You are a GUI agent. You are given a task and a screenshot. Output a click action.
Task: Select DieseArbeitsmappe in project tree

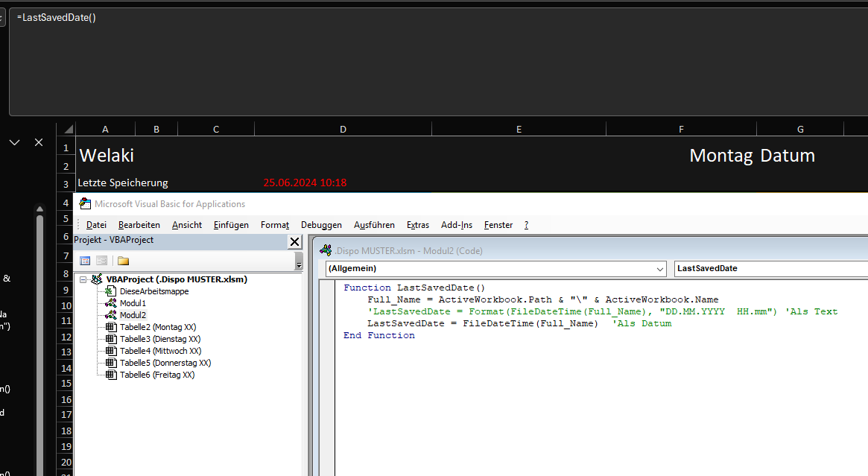[154, 291]
